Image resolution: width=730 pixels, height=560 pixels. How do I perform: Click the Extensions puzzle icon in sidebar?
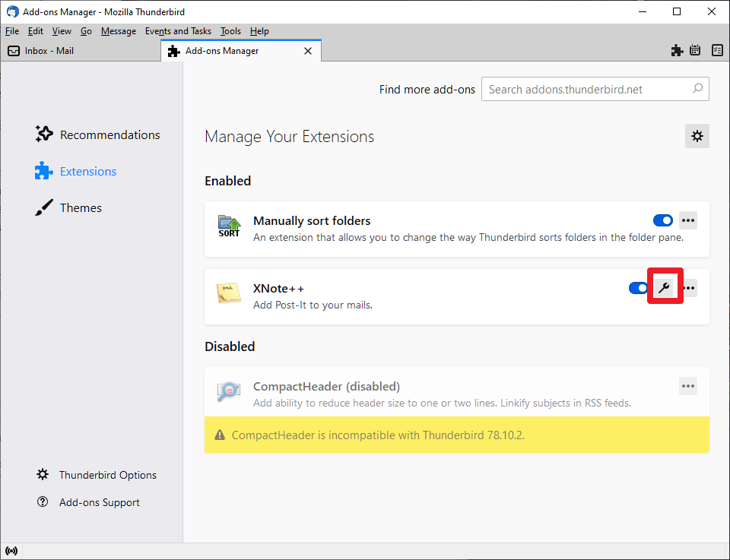click(43, 170)
